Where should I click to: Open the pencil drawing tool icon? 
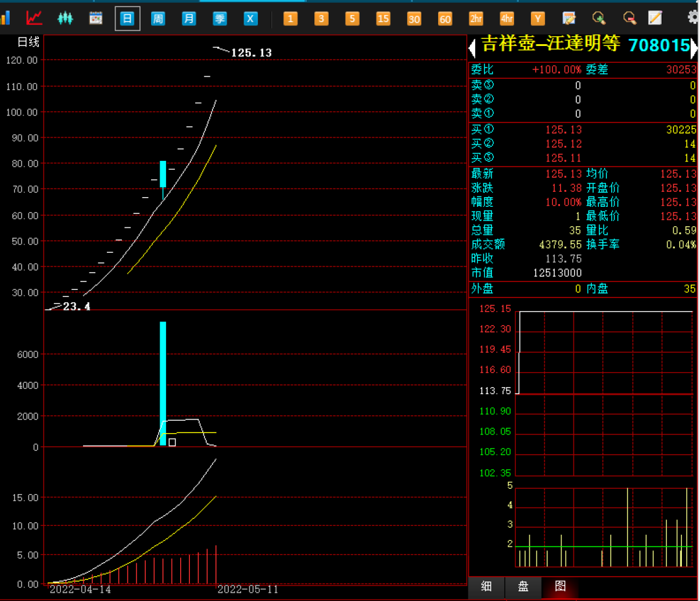[x=655, y=18]
